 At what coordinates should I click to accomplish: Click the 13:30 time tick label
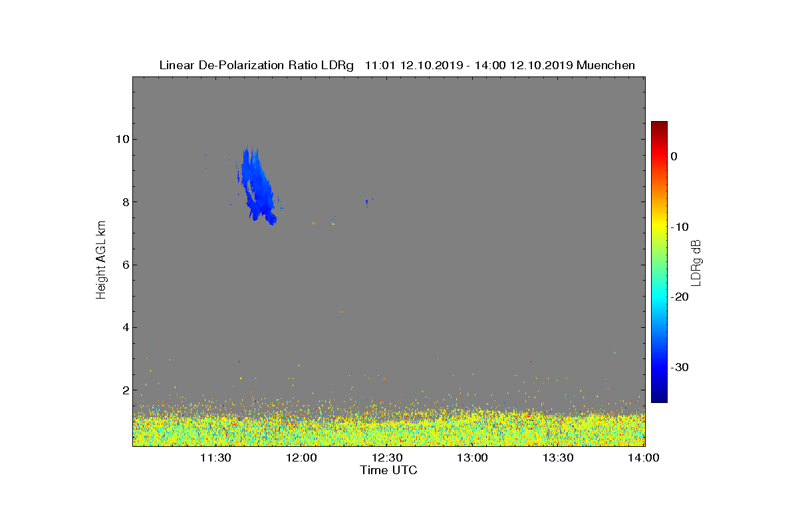559,458
